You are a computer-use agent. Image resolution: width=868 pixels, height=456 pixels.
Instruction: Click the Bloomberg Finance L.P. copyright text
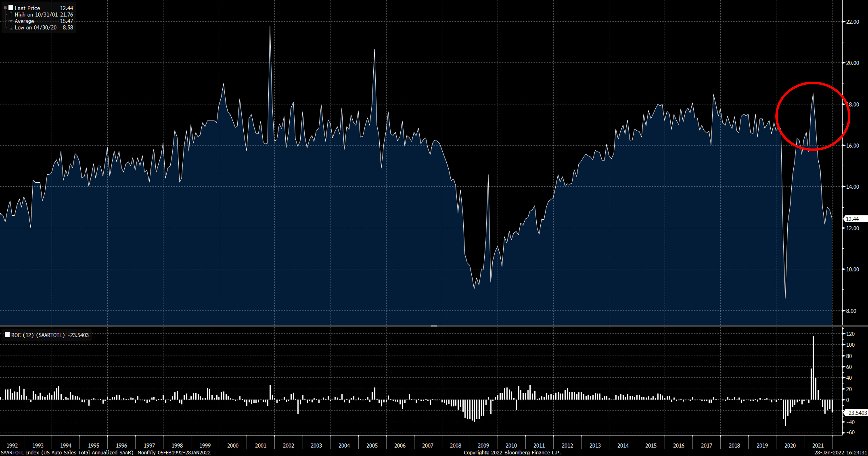(512, 453)
